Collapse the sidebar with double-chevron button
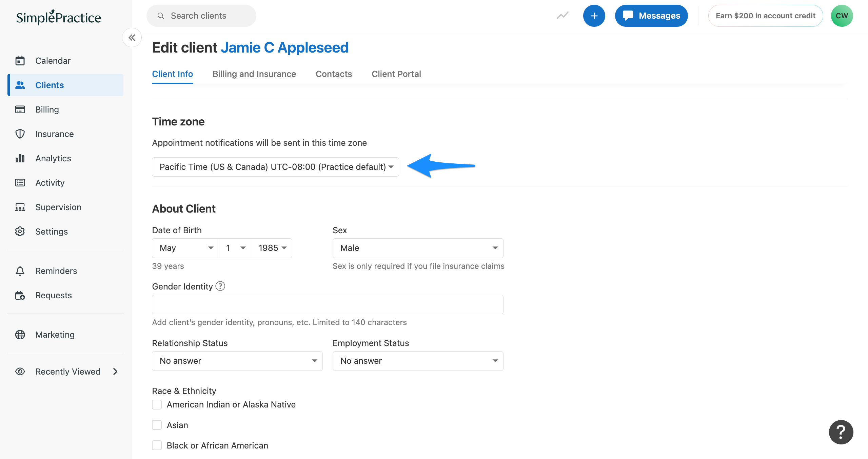This screenshot has height=459, width=868. pos(132,38)
